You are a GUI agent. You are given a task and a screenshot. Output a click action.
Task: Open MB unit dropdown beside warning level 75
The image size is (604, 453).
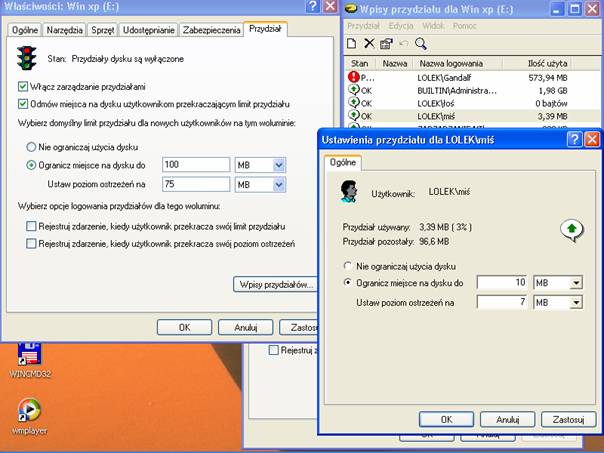coord(279,185)
